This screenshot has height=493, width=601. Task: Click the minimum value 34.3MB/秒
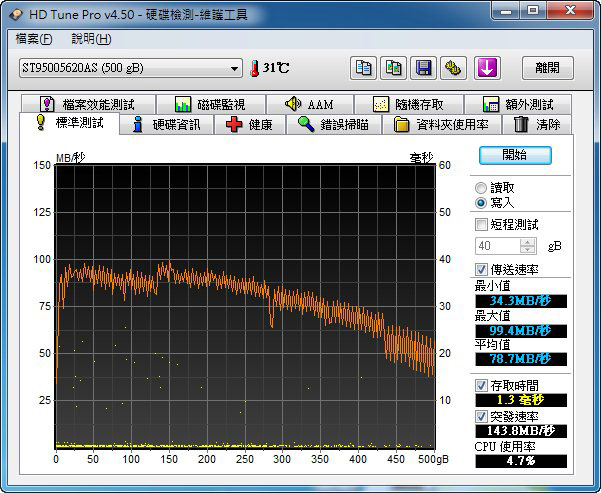pyautogui.click(x=521, y=301)
